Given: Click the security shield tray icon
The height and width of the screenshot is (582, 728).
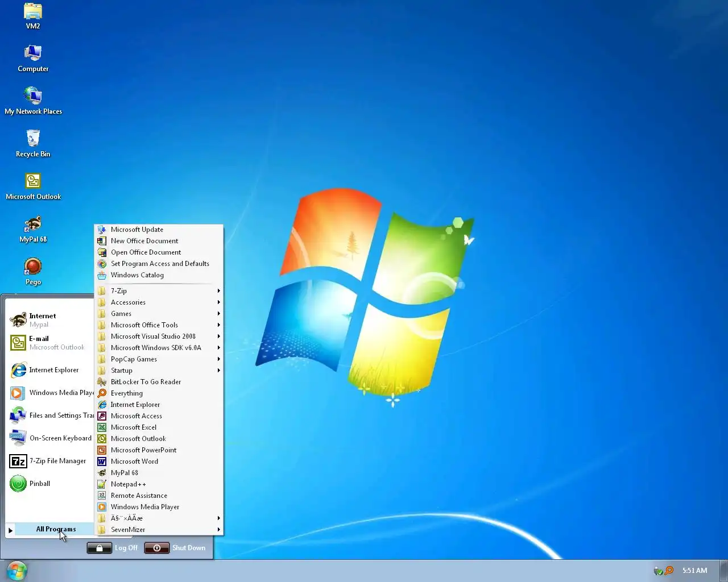Looking at the screenshot, I should [659, 571].
